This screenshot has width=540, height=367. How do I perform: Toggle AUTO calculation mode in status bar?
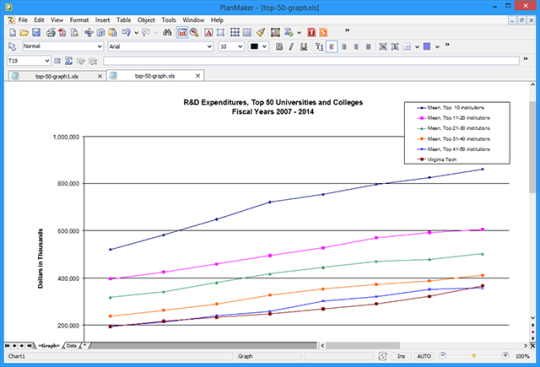click(x=424, y=356)
